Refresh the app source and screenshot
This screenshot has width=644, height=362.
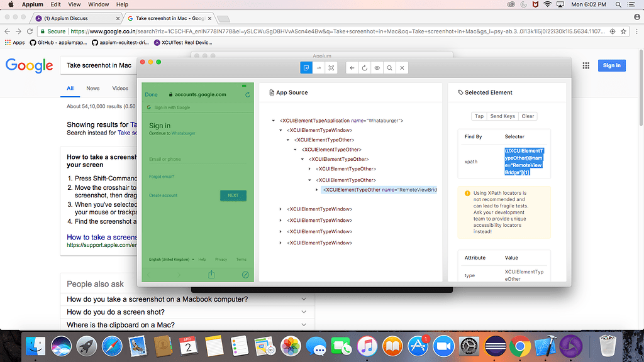[x=365, y=68]
